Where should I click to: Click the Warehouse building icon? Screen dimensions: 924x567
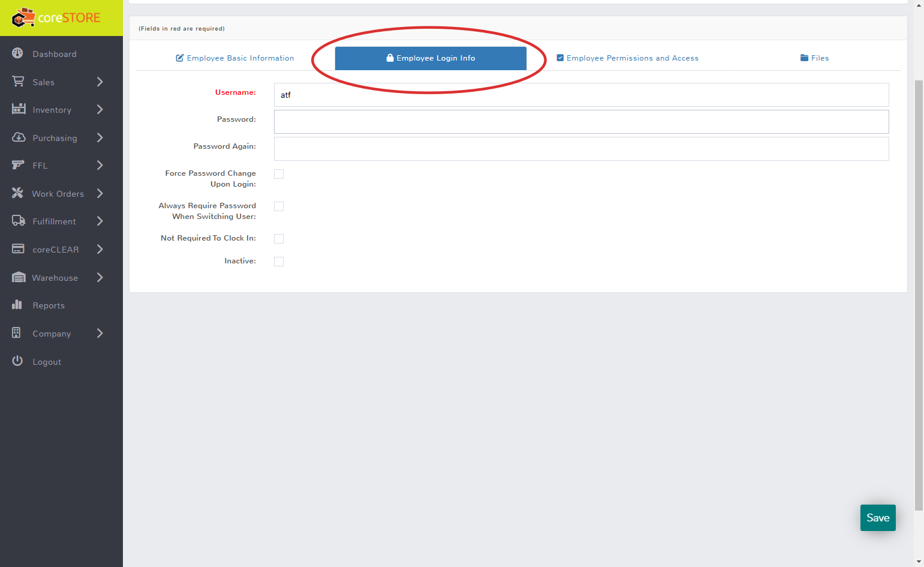[19, 277]
